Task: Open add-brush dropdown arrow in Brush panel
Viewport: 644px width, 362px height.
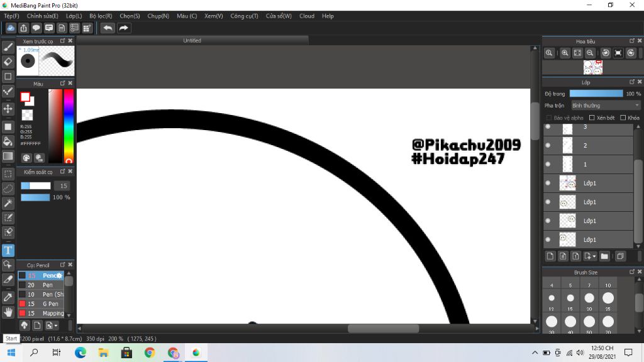Action: click(56, 326)
